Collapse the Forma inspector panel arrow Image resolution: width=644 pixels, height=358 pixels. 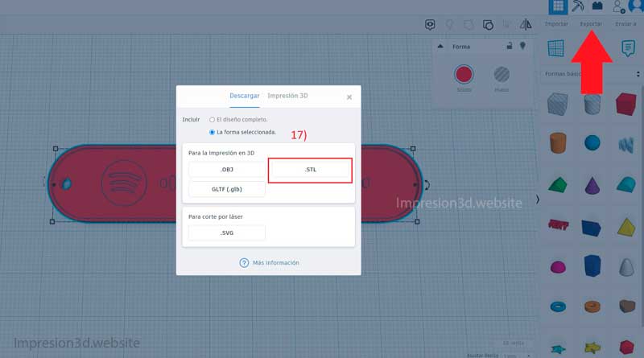click(x=440, y=47)
